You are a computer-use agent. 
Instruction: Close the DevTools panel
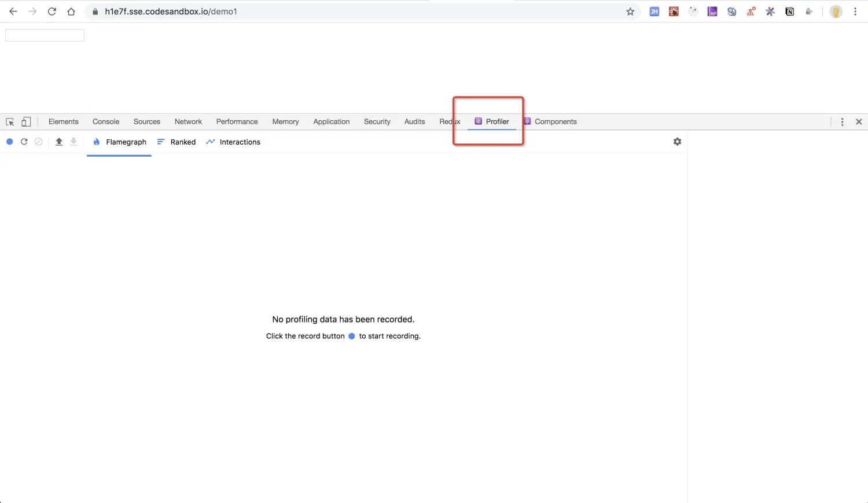coord(859,122)
